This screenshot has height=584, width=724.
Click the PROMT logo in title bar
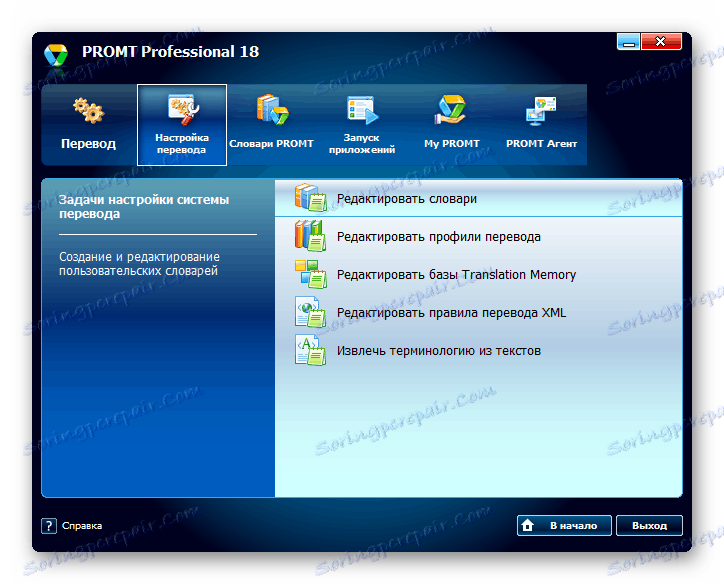click(x=56, y=55)
